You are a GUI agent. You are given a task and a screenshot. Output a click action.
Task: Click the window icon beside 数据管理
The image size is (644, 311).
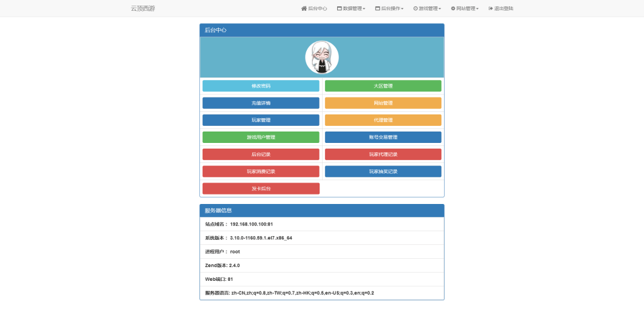point(340,9)
